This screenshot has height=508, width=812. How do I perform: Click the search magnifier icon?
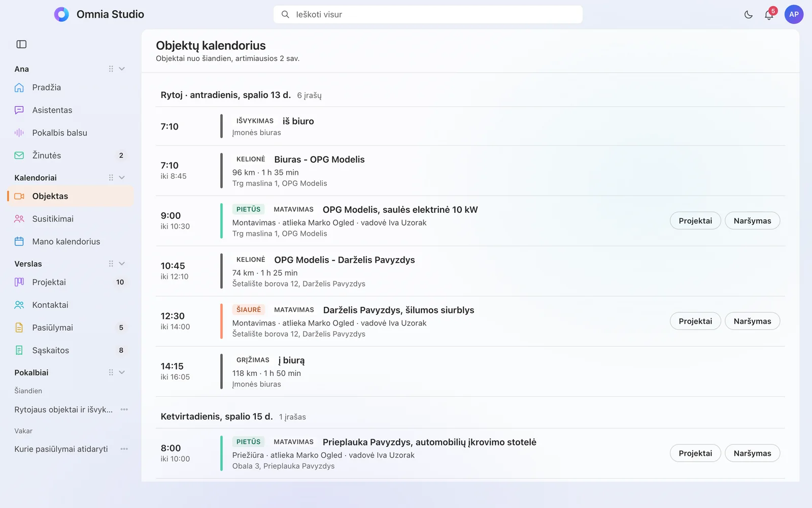coord(285,14)
